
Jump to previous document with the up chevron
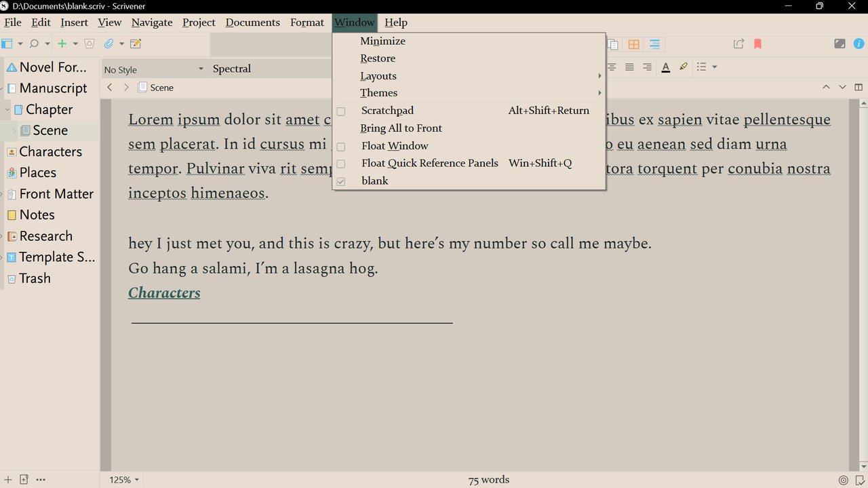(x=826, y=87)
